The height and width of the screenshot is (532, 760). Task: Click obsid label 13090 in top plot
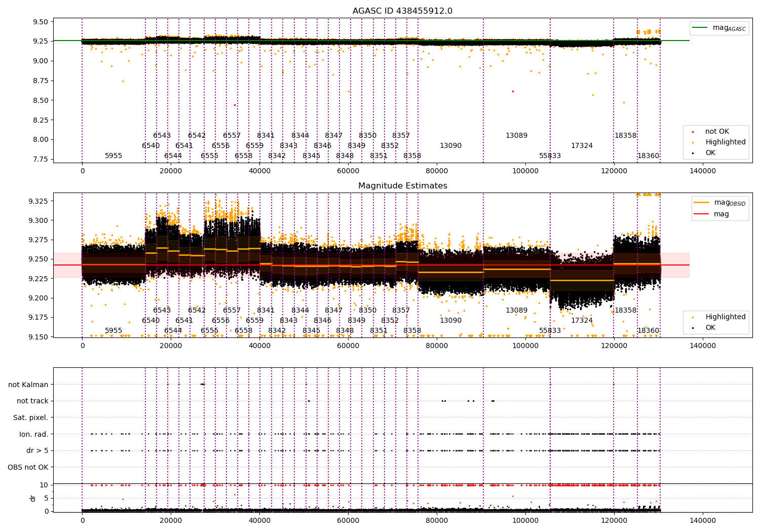tap(451, 146)
